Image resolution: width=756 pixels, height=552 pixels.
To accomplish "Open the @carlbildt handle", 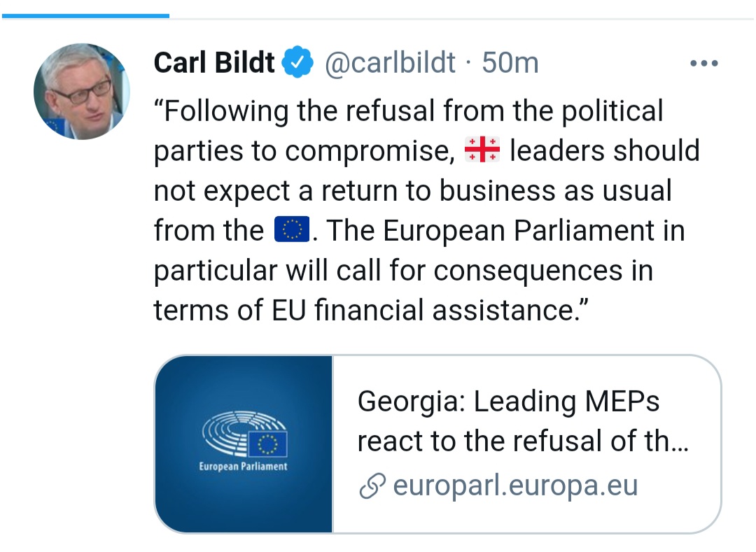I will [x=388, y=64].
